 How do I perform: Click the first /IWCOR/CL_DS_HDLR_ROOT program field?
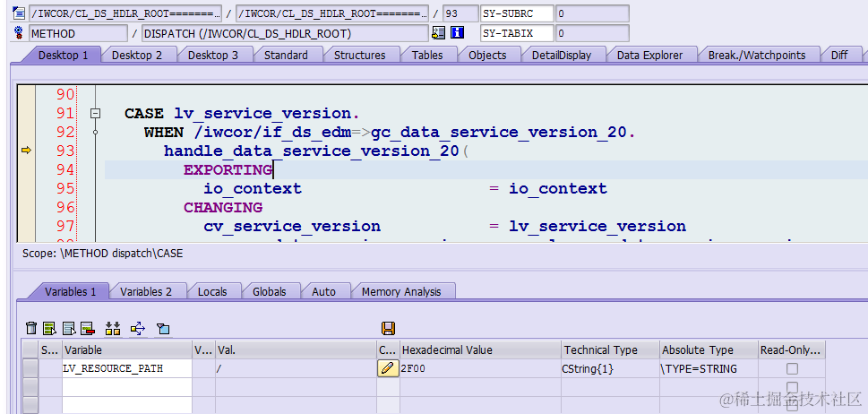click(125, 13)
